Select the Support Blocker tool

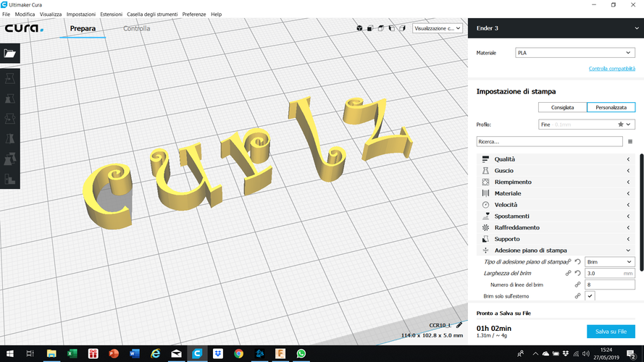coord(10,179)
